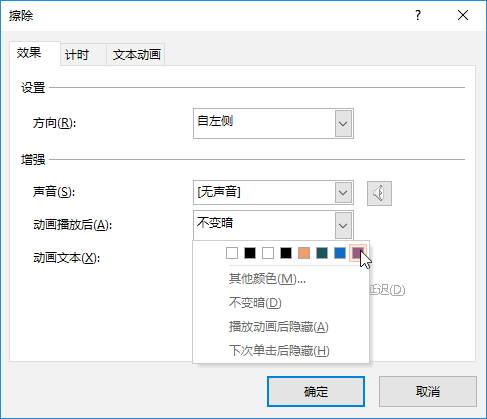The width and height of the screenshot is (487, 419).
Task: Pick the second white color swatch
Action: (268, 253)
